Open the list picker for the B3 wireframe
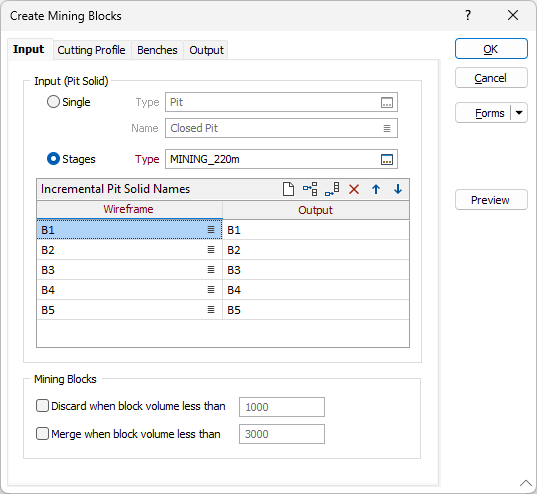 (x=211, y=270)
